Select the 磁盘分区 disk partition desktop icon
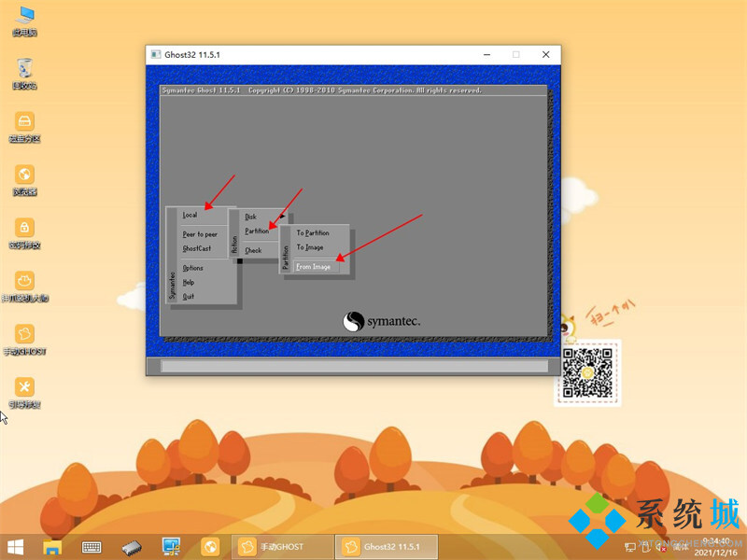 (x=25, y=128)
